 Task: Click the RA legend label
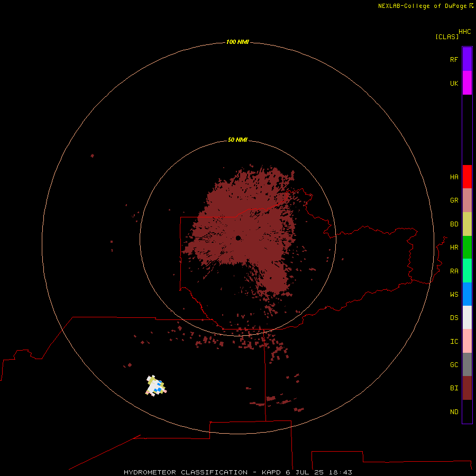[454, 271]
